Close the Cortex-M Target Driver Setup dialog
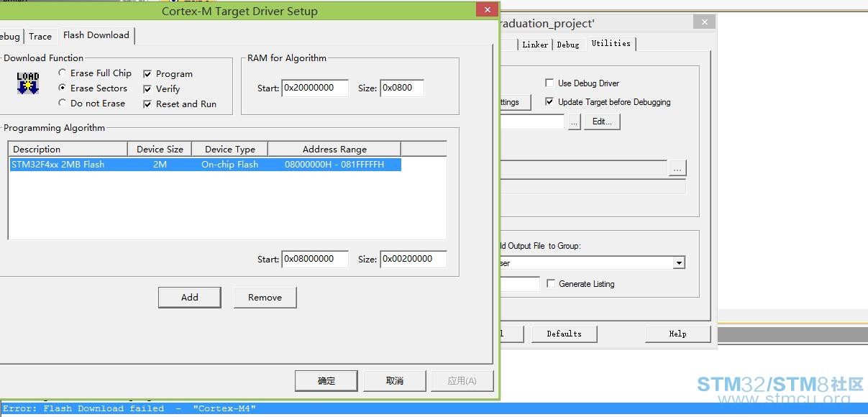Viewport: 868px width, 417px height. point(487,10)
